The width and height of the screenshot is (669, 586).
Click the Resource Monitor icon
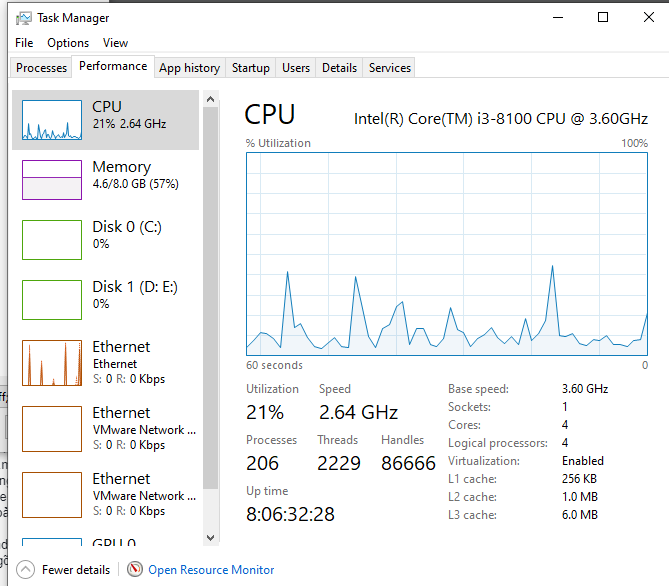click(x=135, y=570)
